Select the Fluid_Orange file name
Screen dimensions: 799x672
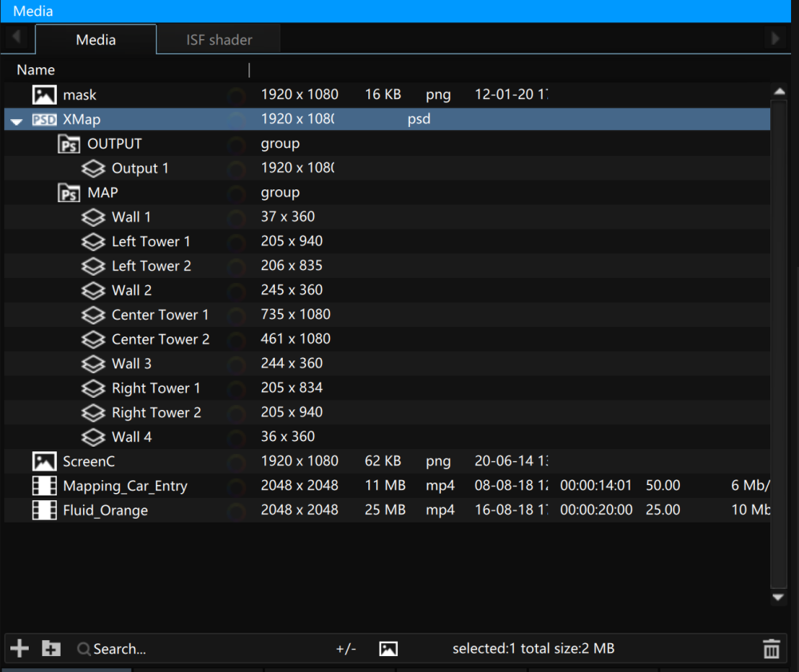pos(105,511)
